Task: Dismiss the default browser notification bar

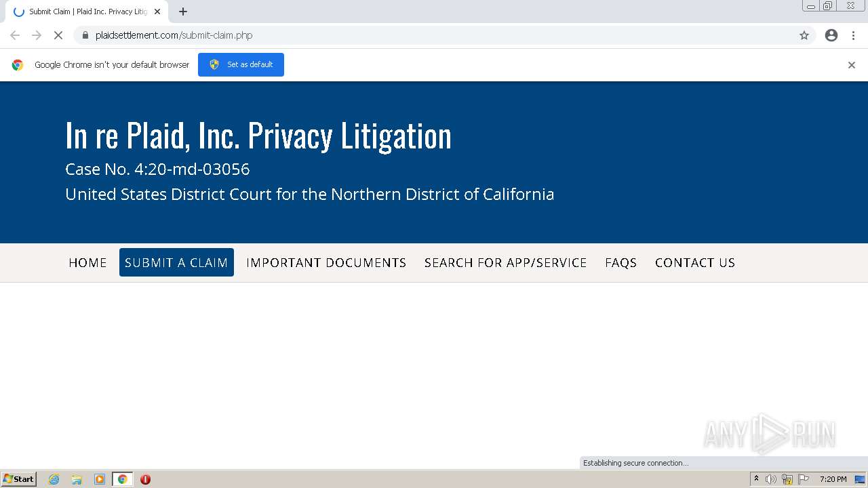Action: point(852,65)
